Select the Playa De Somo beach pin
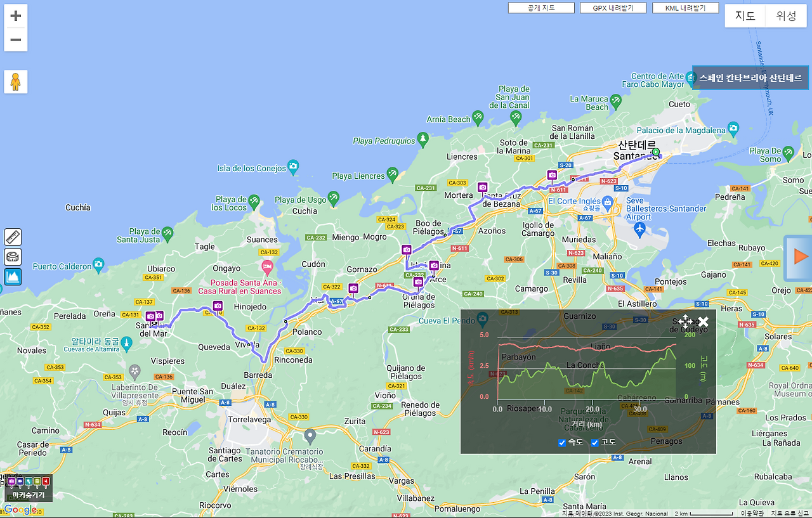Image resolution: width=812 pixels, height=518 pixels. [x=788, y=152]
